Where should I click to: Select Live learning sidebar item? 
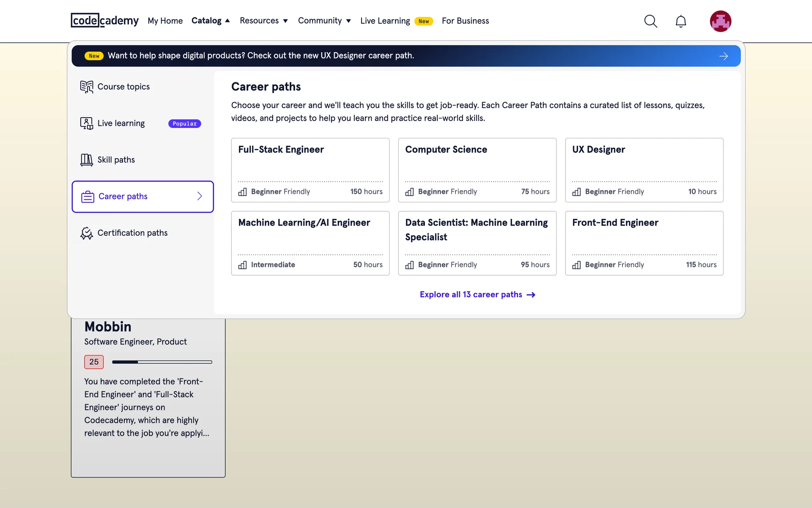click(121, 123)
